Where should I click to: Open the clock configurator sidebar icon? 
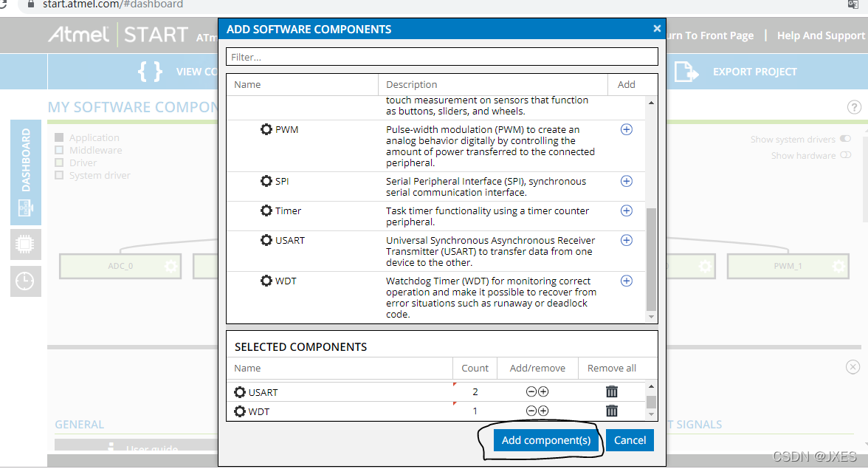(x=25, y=281)
